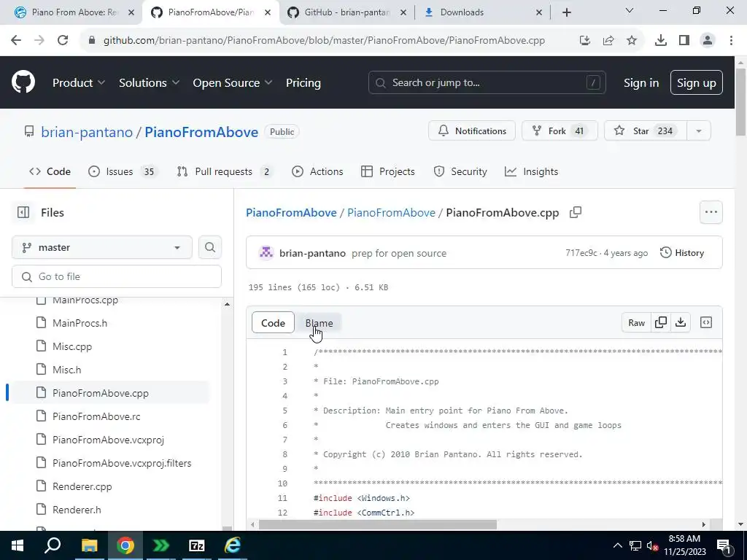Expand the Open Source menu
The width and height of the screenshot is (747, 560).
click(233, 82)
